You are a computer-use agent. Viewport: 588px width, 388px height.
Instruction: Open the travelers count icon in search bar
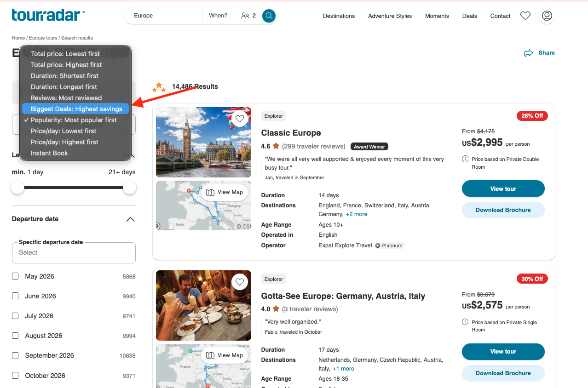pos(245,16)
